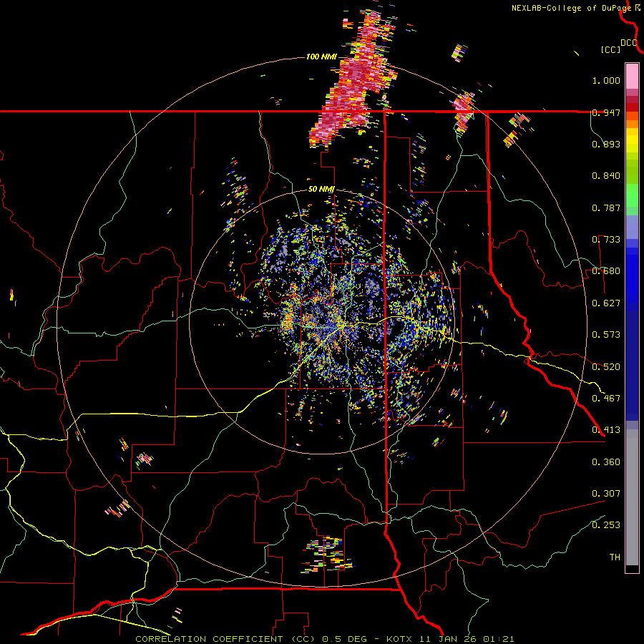Viewport: 644px width, 644px height.
Task: Select the 0.467 scale label
Action: point(606,398)
